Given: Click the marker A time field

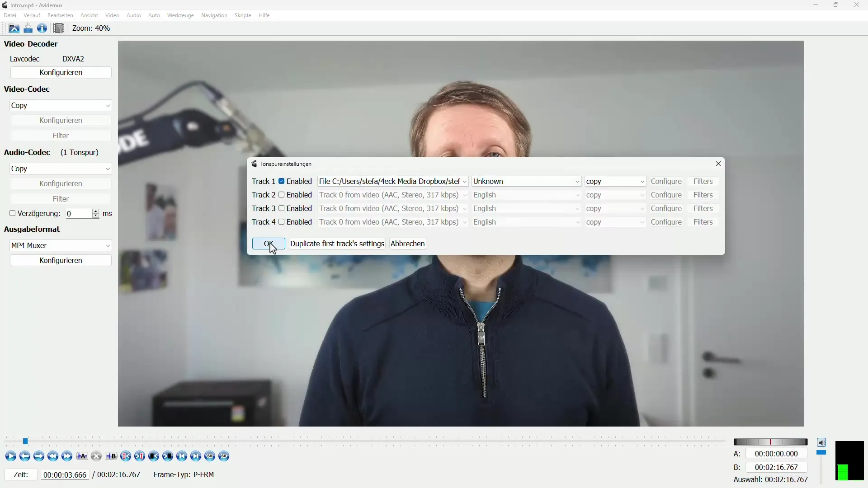Looking at the screenshot, I should point(776,454).
